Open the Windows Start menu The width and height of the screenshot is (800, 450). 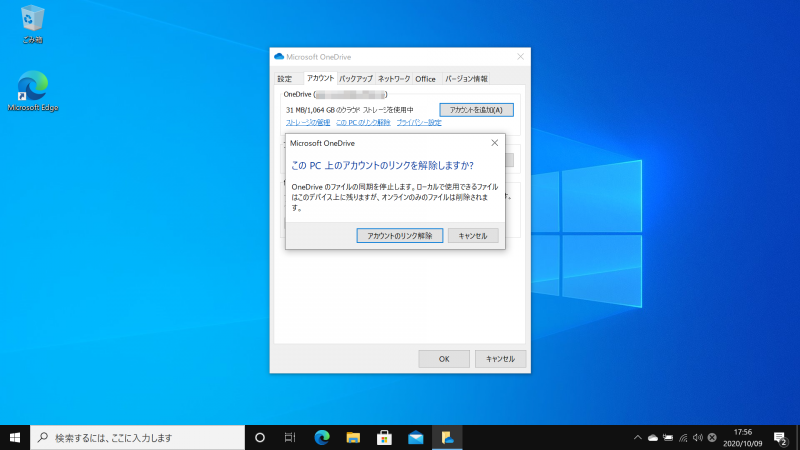(15, 438)
